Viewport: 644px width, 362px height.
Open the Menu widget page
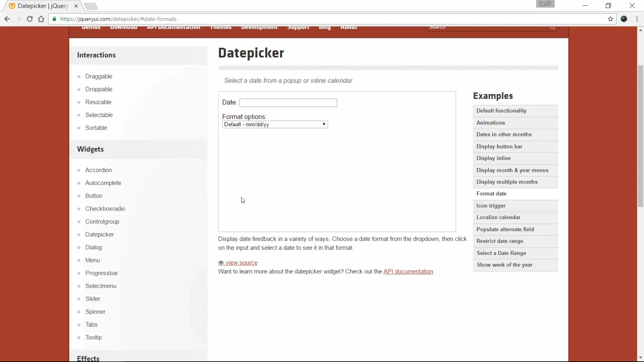pyautogui.click(x=92, y=260)
